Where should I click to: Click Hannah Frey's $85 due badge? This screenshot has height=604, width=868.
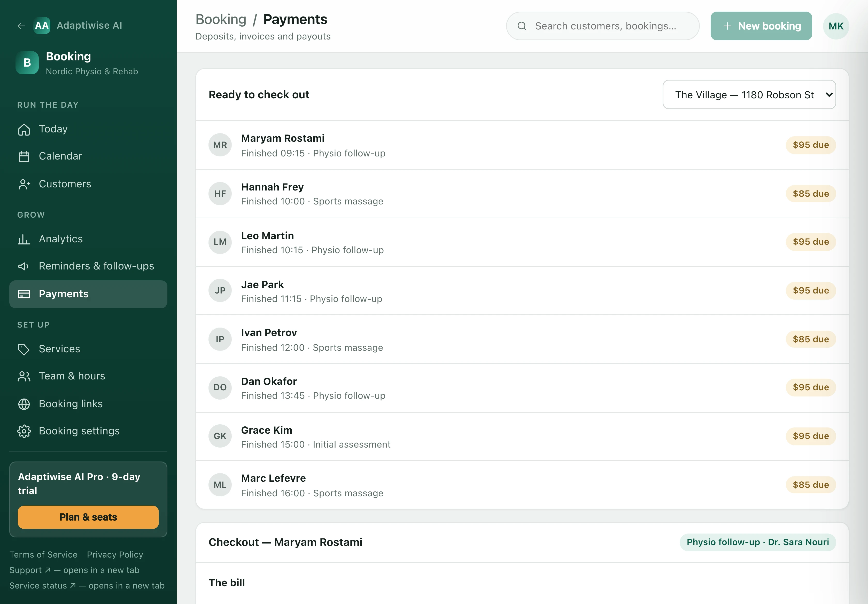(811, 193)
